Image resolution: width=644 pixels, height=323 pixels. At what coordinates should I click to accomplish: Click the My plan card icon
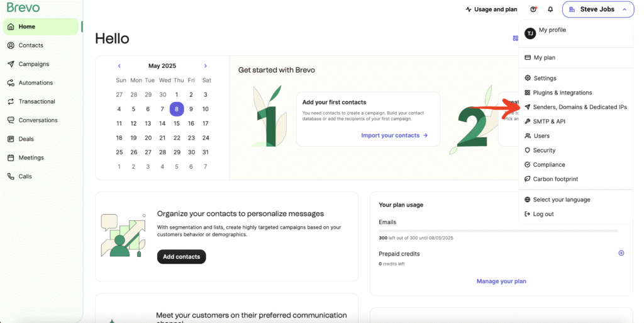pyautogui.click(x=528, y=57)
